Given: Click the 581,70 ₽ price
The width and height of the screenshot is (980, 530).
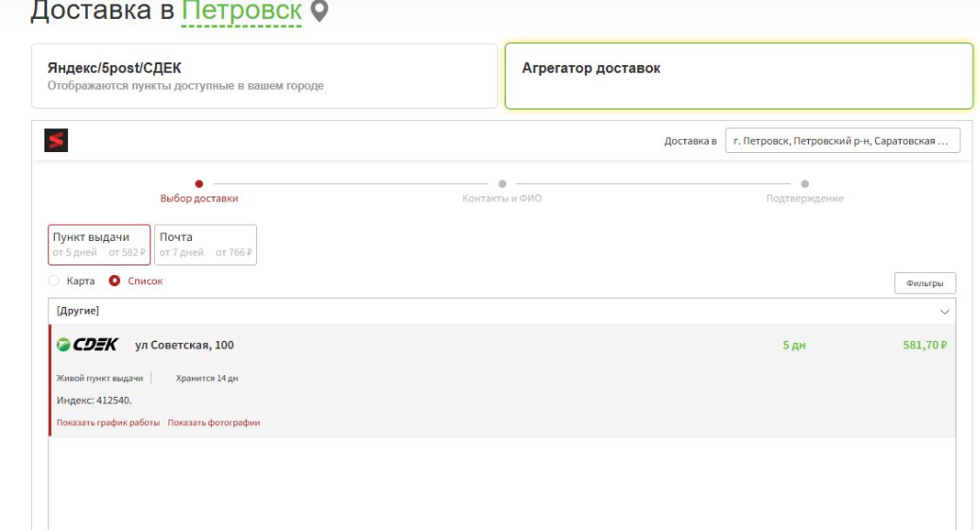Looking at the screenshot, I should click(x=925, y=345).
